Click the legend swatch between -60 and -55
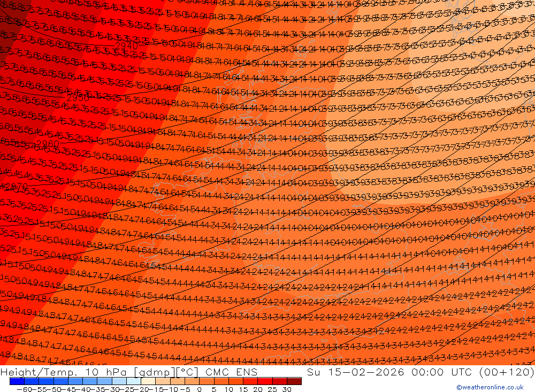The height and width of the screenshot is (392, 535). coord(32,381)
